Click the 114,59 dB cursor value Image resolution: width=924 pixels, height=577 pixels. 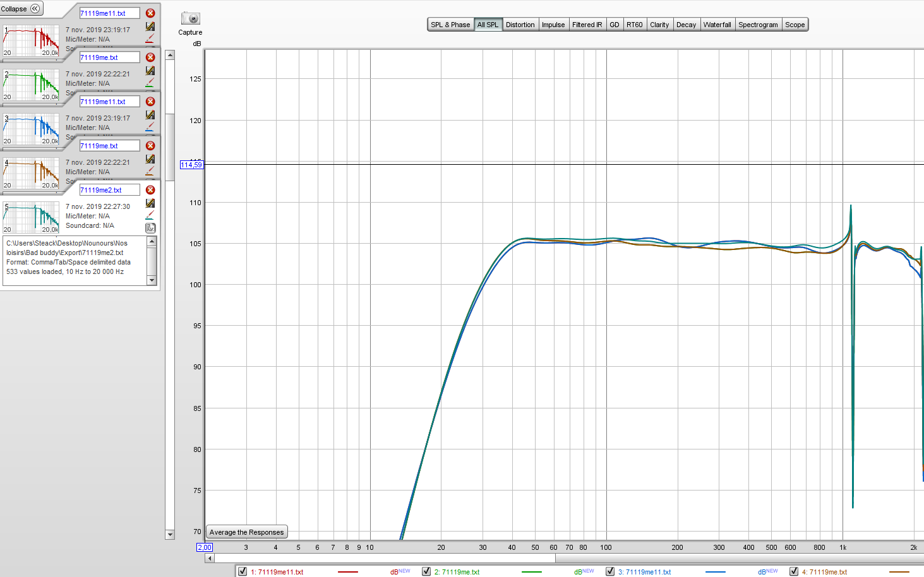(x=191, y=165)
